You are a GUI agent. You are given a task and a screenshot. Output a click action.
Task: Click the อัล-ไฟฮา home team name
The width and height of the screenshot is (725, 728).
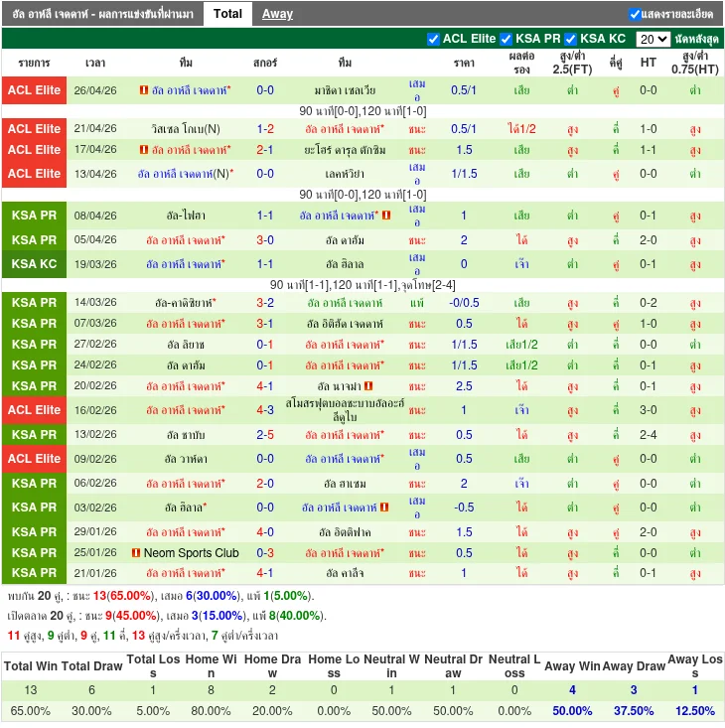[x=180, y=216]
